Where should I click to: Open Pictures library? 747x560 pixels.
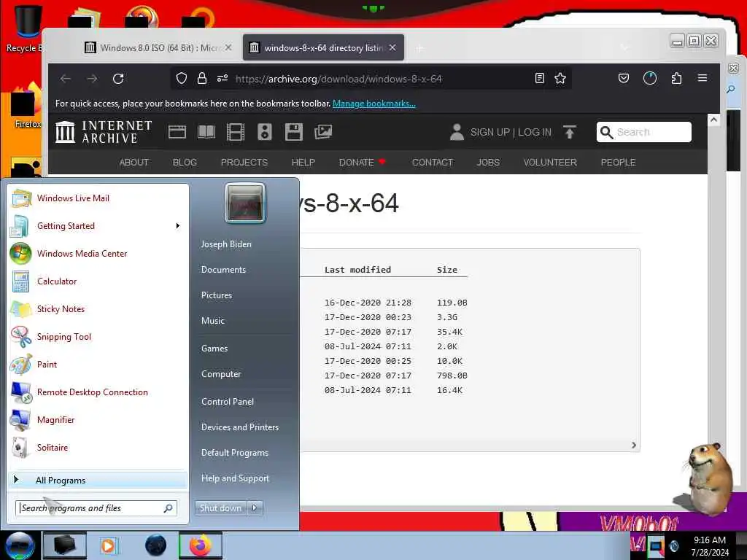217,295
